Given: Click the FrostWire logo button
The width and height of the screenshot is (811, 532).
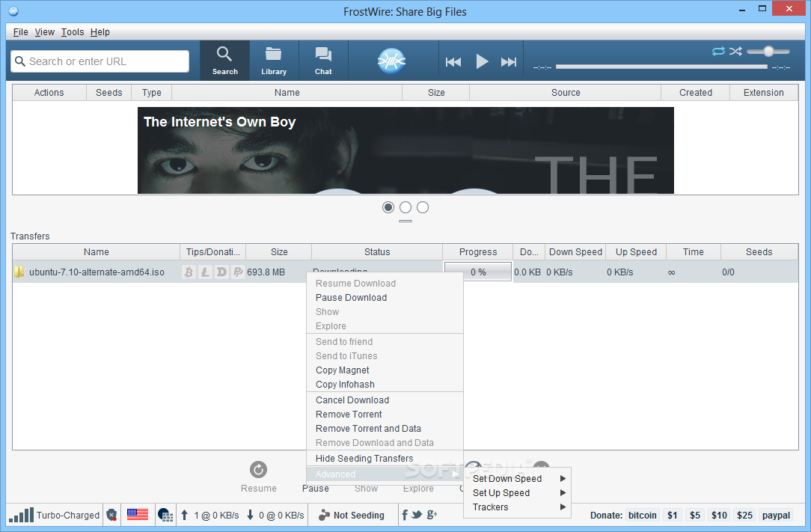Looking at the screenshot, I should pyautogui.click(x=391, y=61).
